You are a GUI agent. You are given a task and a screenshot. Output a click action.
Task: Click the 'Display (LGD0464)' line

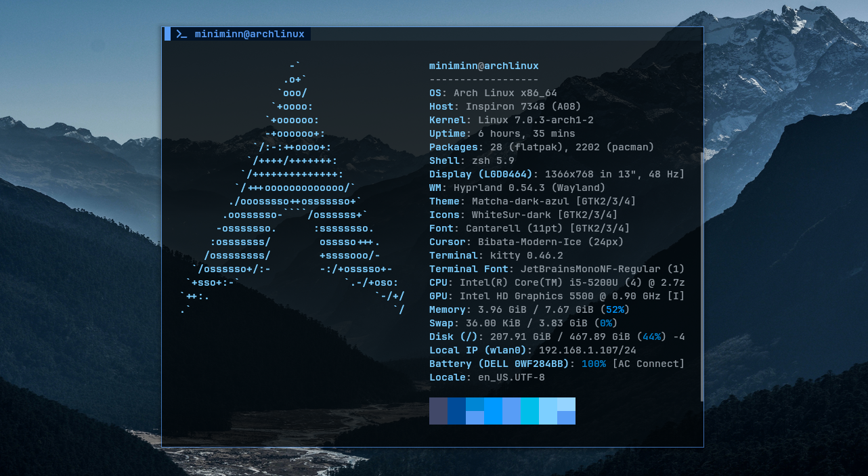(x=557, y=174)
